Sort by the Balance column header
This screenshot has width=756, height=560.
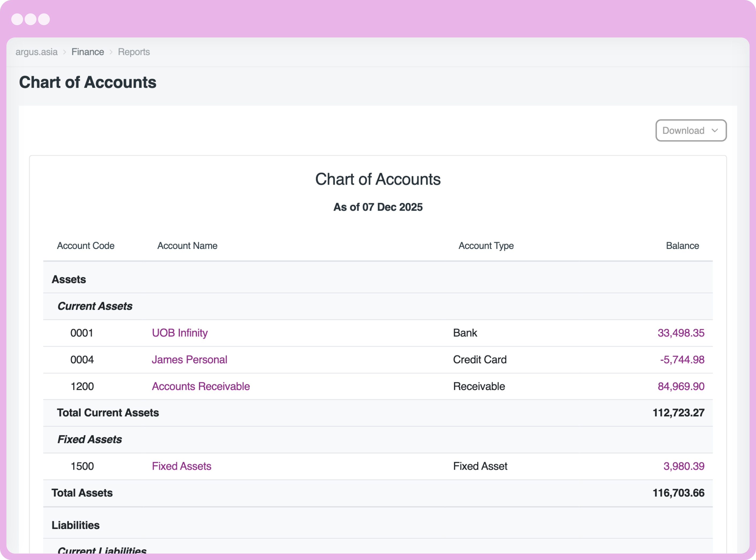[x=683, y=246]
